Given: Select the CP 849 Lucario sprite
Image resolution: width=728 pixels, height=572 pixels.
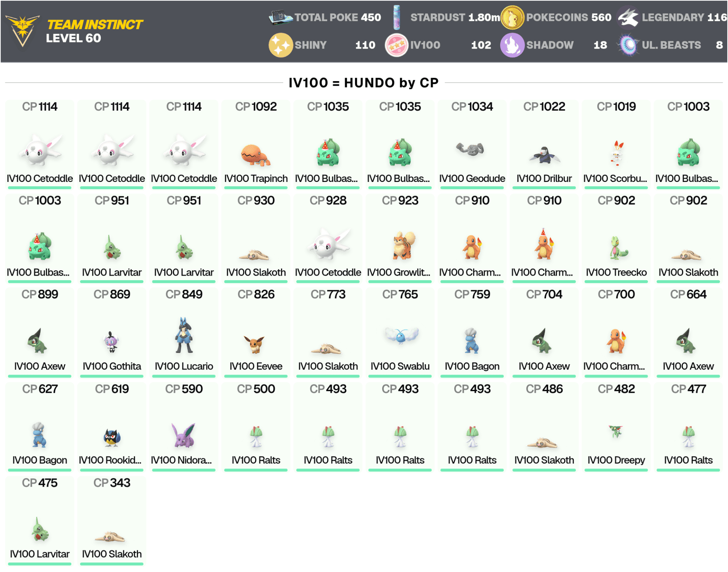Looking at the screenshot, I should (x=184, y=335).
